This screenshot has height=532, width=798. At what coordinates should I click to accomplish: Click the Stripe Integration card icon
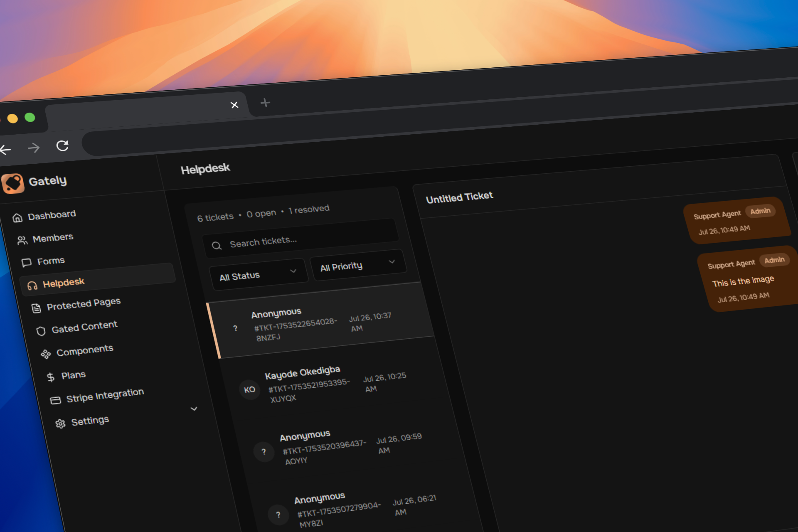click(x=55, y=400)
